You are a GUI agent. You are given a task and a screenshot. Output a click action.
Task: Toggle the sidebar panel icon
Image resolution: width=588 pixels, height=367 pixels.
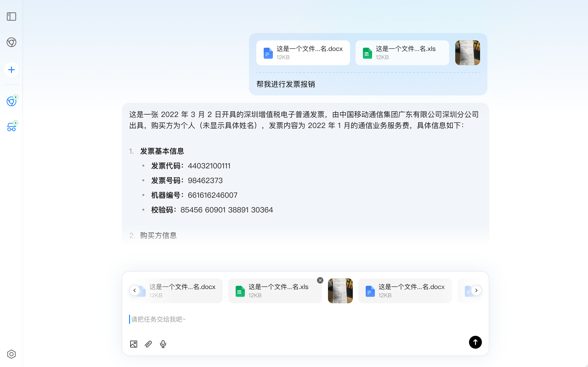tap(11, 17)
